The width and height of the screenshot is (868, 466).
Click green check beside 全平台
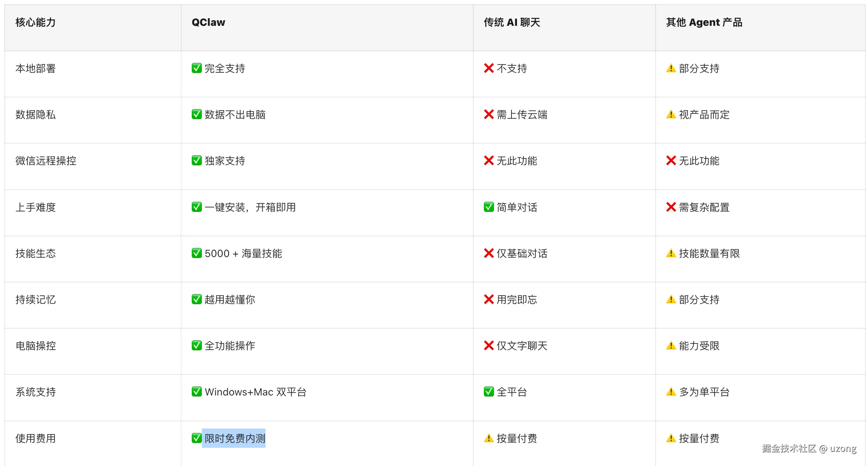[x=489, y=392]
